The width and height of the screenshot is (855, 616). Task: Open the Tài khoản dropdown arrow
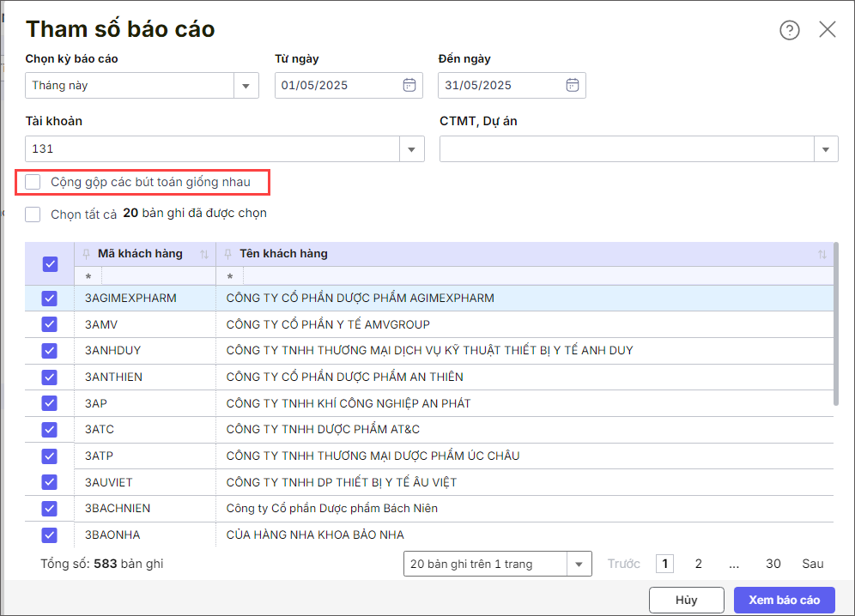point(412,148)
